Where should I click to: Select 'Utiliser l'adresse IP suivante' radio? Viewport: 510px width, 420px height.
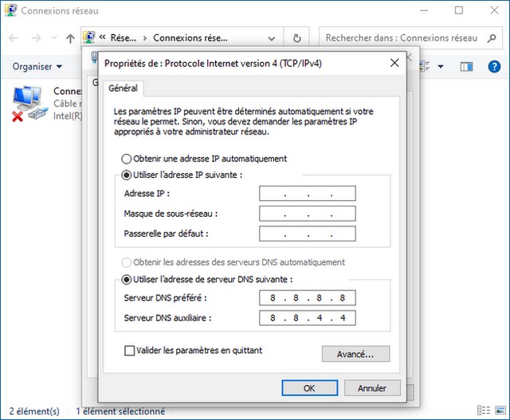click(x=126, y=175)
